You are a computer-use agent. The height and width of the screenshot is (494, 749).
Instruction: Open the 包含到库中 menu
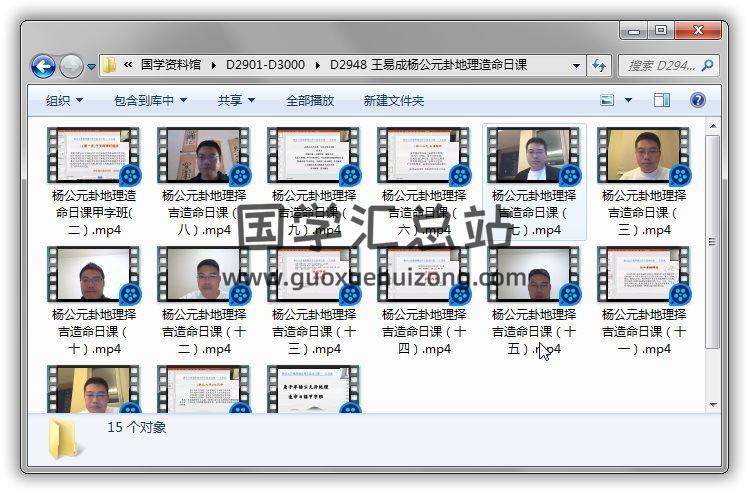point(150,100)
